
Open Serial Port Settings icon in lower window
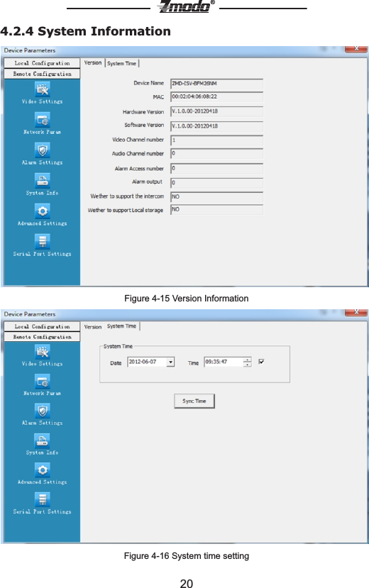[x=43, y=499]
